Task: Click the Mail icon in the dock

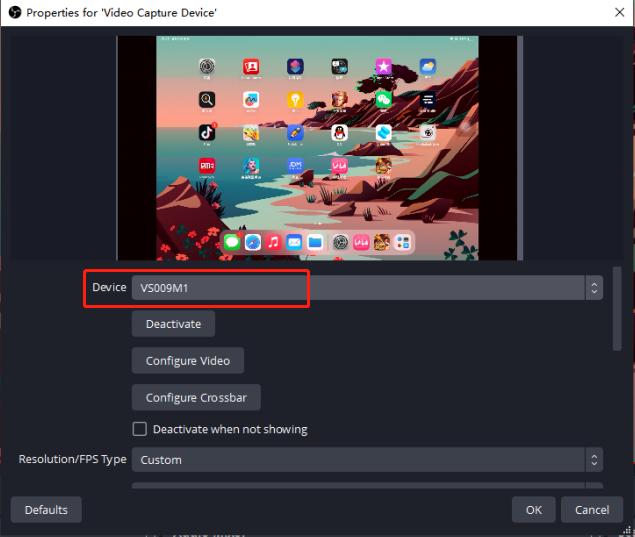Action: tap(294, 242)
